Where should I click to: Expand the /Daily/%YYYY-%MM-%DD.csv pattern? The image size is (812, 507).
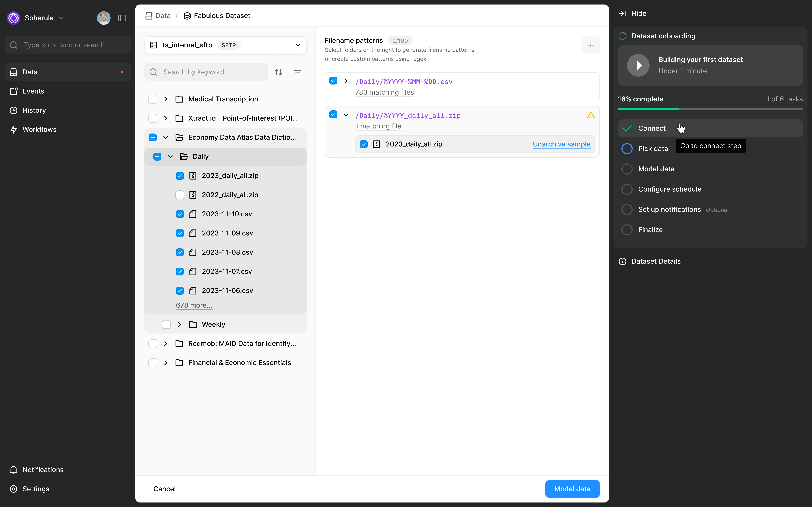pos(346,81)
